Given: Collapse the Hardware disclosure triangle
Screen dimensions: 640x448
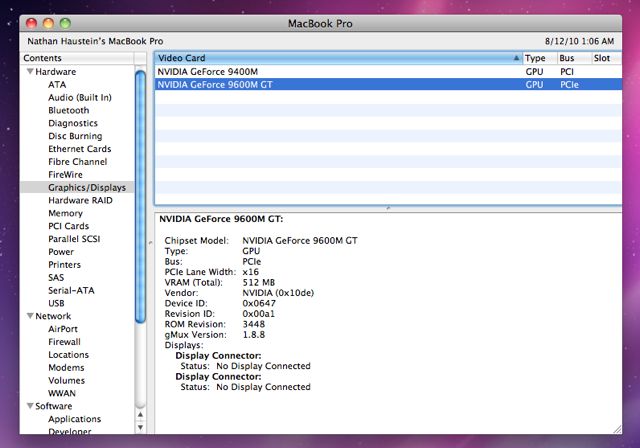Looking at the screenshot, I should click(31, 72).
